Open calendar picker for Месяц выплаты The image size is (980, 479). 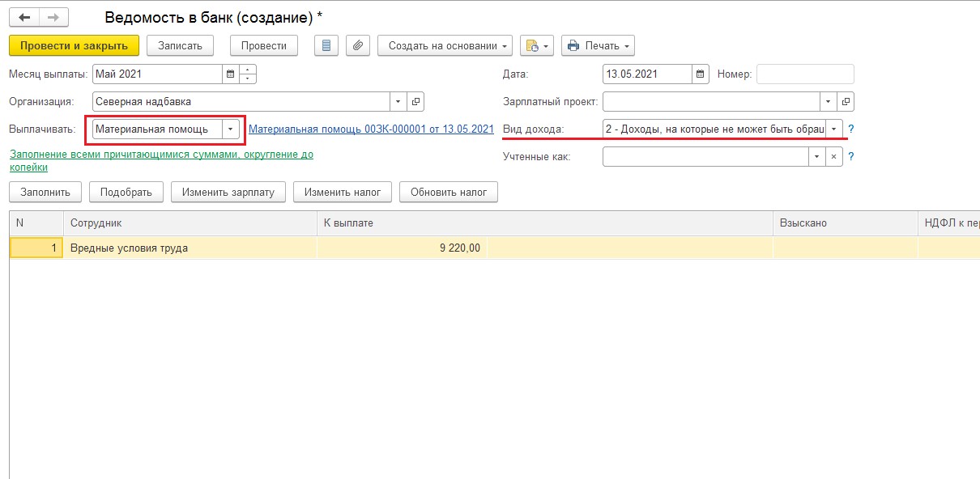231,74
